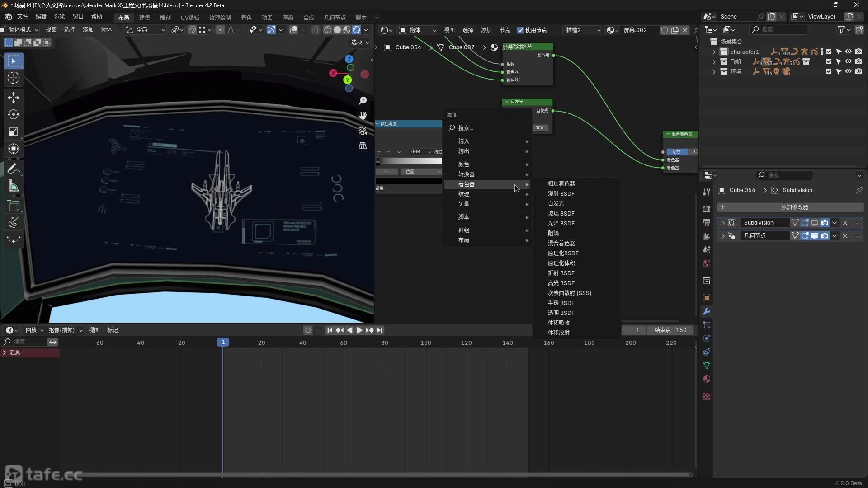Screen dimensions: 868x488
Task: Pick the Measure tool
Action: (14, 186)
